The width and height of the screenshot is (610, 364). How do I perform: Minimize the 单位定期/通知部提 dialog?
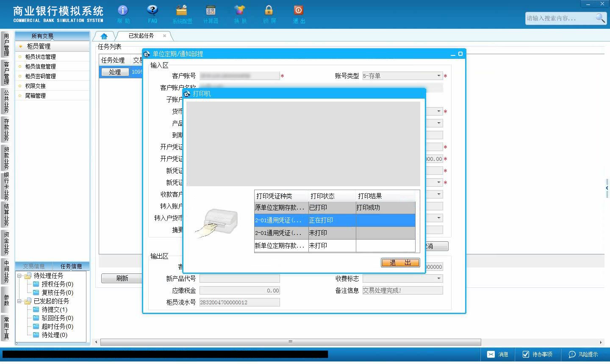coord(453,54)
